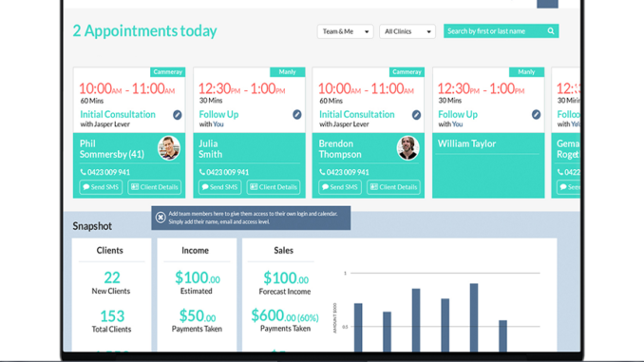Click Phil Sommersby's profile photo

(x=169, y=148)
